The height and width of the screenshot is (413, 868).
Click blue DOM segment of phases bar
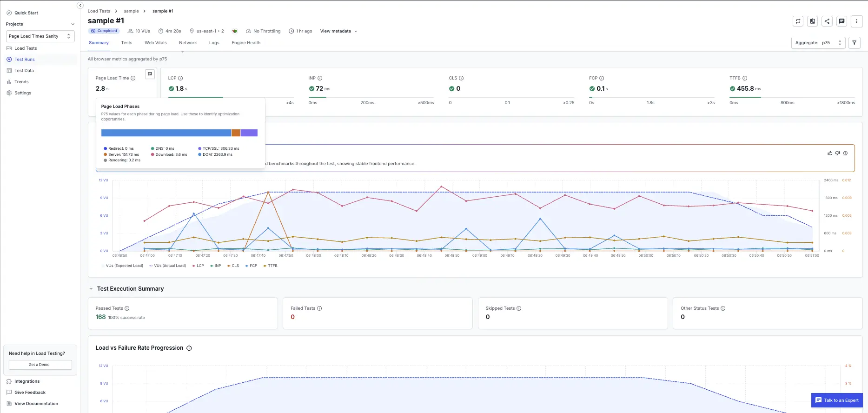pos(166,133)
